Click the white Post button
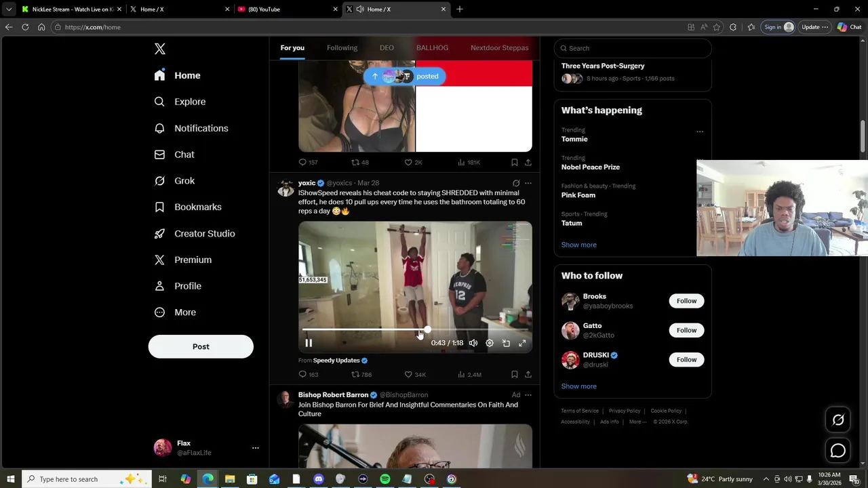 coord(201,346)
